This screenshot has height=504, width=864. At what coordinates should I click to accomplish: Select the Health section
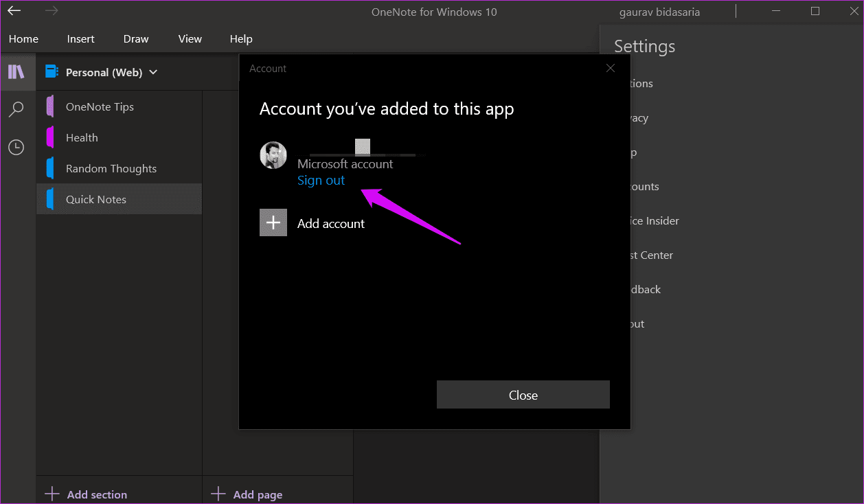coord(119,137)
